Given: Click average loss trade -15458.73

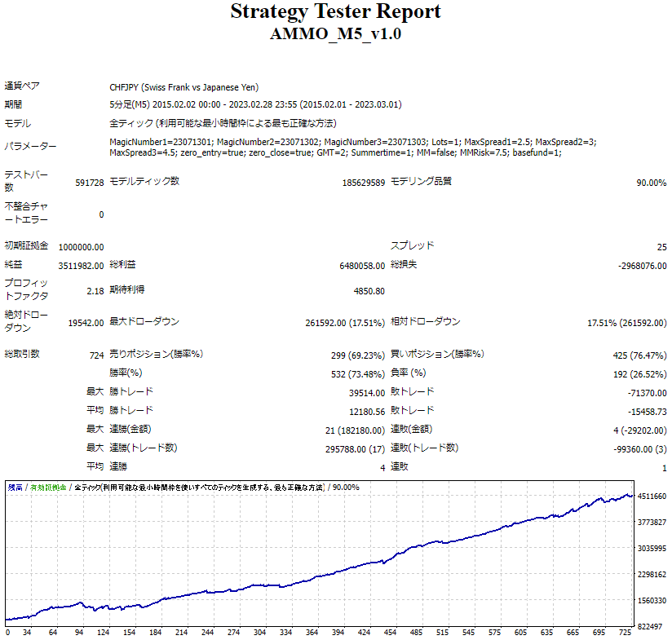Looking at the screenshot, I should click(x=648, y=412).
